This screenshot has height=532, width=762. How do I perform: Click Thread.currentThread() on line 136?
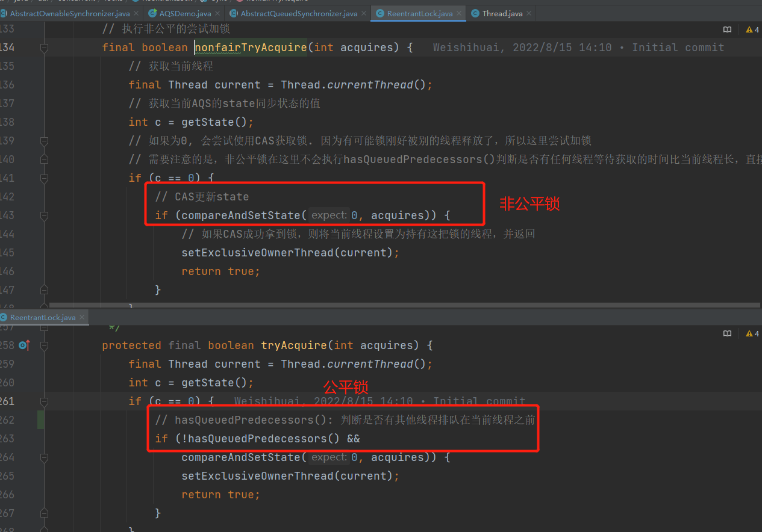click(354, 85)
